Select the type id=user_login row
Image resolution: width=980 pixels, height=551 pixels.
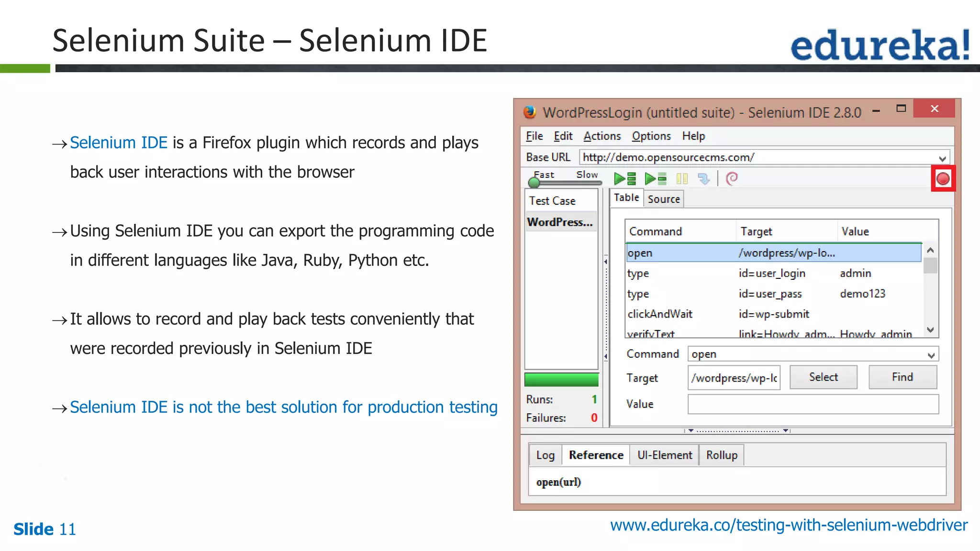coord(773,273)
